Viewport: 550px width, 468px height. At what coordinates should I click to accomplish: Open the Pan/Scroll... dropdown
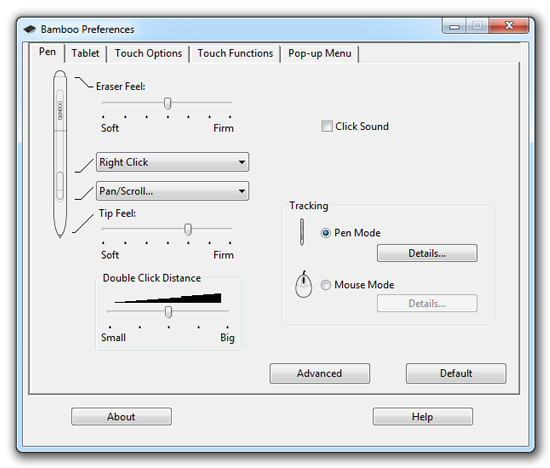point(173,191)
